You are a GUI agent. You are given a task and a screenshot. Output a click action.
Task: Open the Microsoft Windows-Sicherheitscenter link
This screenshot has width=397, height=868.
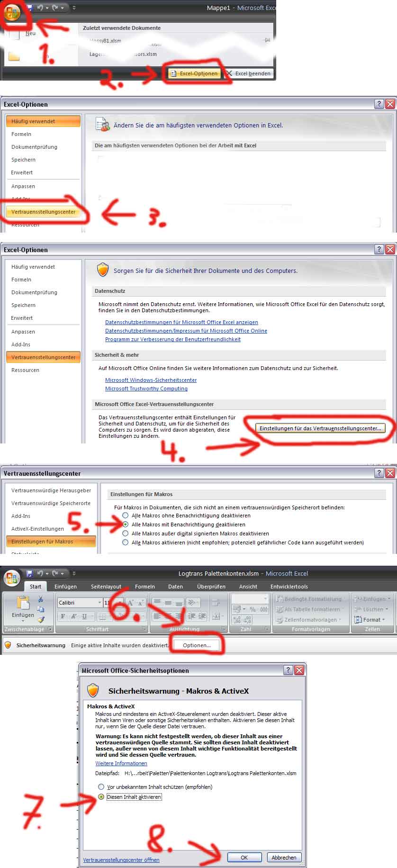pyautogui.click(x=151, y=380)
